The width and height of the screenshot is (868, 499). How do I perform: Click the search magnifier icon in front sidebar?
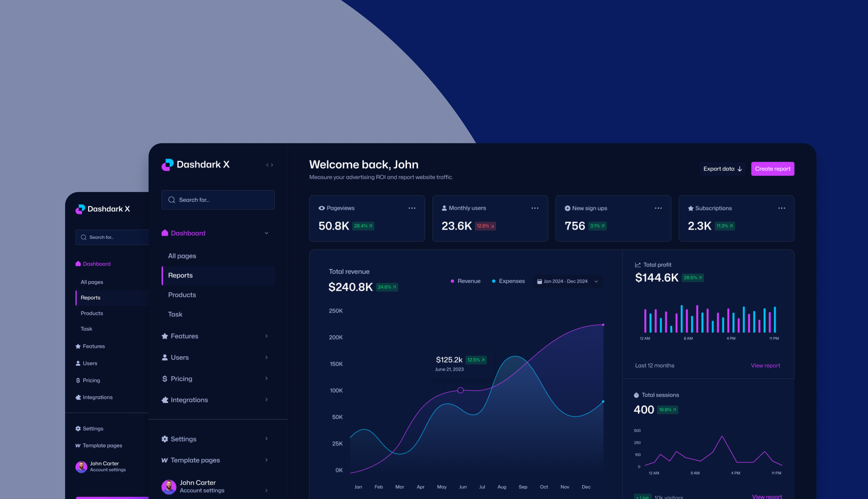click(172, 200)
